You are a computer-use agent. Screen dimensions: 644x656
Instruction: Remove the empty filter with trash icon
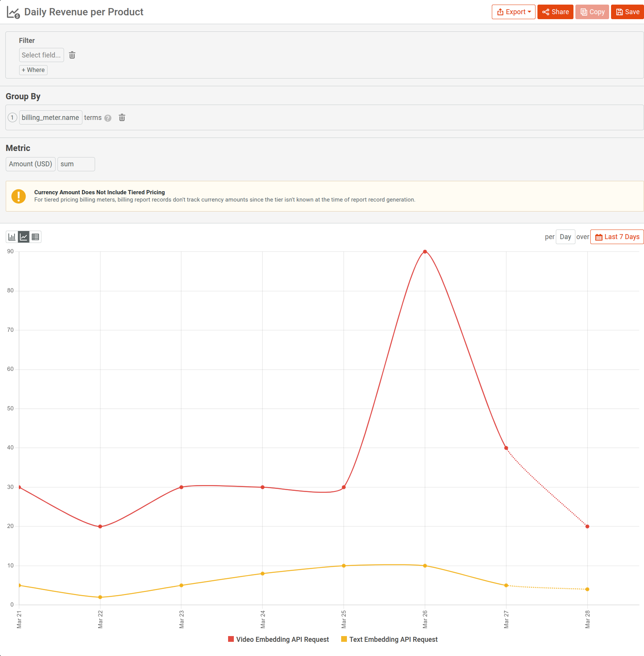click(72, 55)
